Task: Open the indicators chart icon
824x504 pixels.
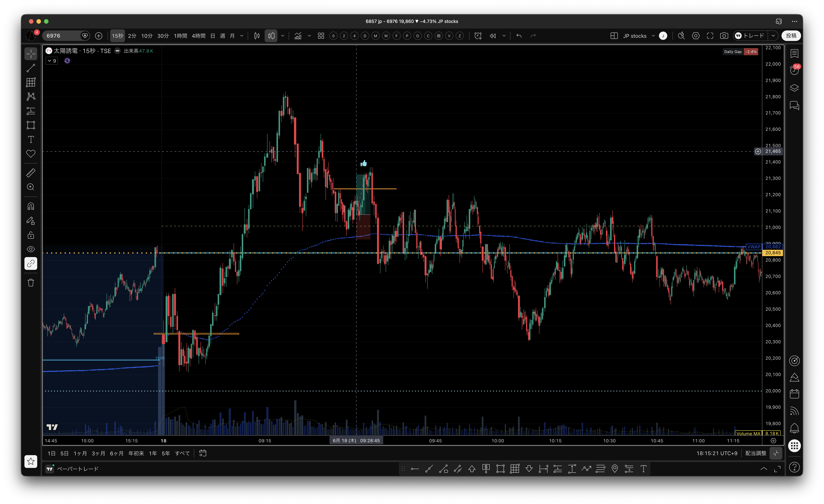Action: click(298, 36)
